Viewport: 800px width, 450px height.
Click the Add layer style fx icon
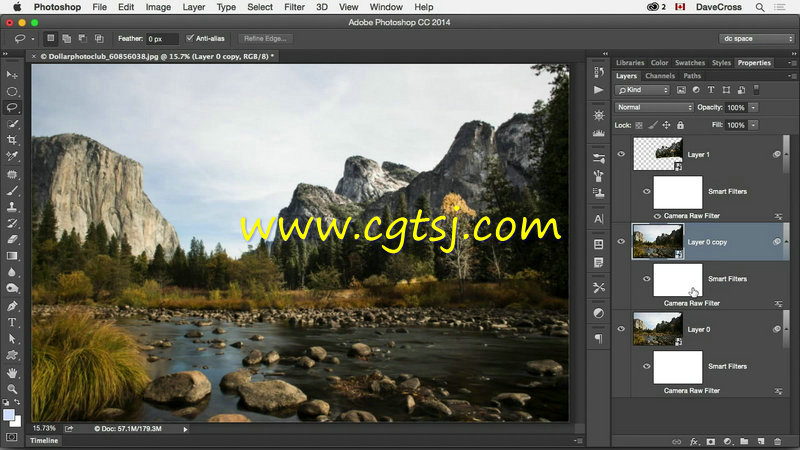(x=694, y=441)
